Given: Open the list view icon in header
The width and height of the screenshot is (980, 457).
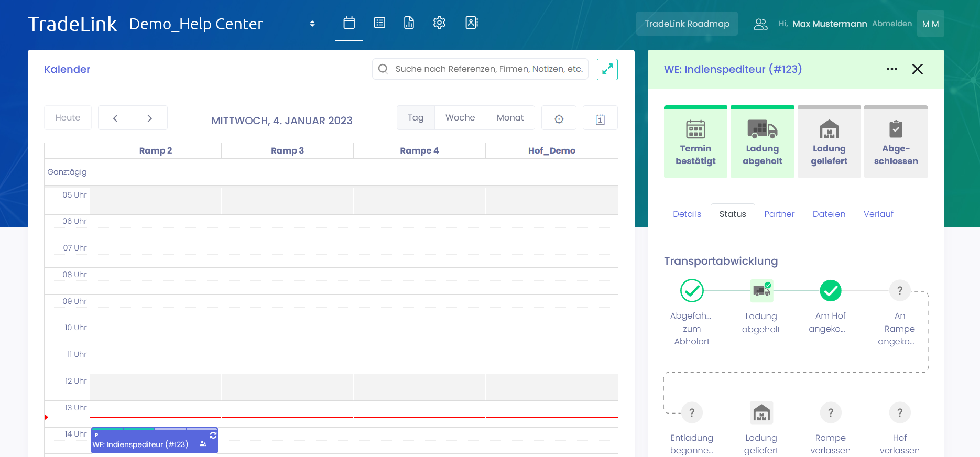Looking at the screenshot, I should (x=379, y=23).
